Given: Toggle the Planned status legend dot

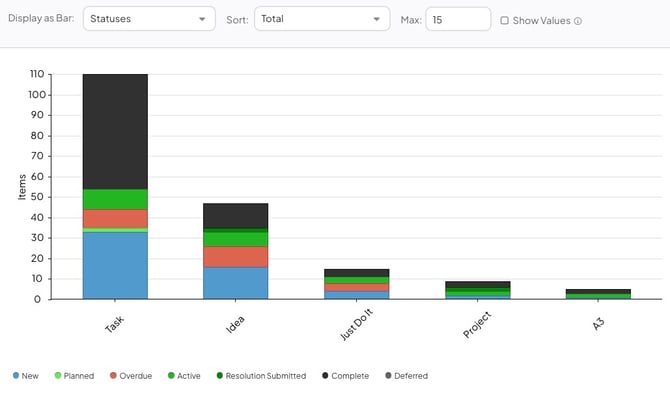Looking at the screenshot, I should (x=58, y=375).
